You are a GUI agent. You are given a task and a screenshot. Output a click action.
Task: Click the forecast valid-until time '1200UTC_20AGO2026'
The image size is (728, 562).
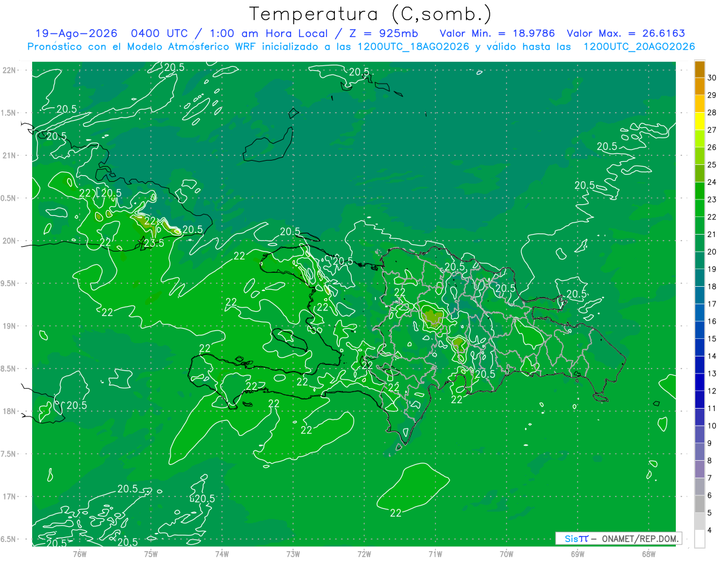coord(639,47)
